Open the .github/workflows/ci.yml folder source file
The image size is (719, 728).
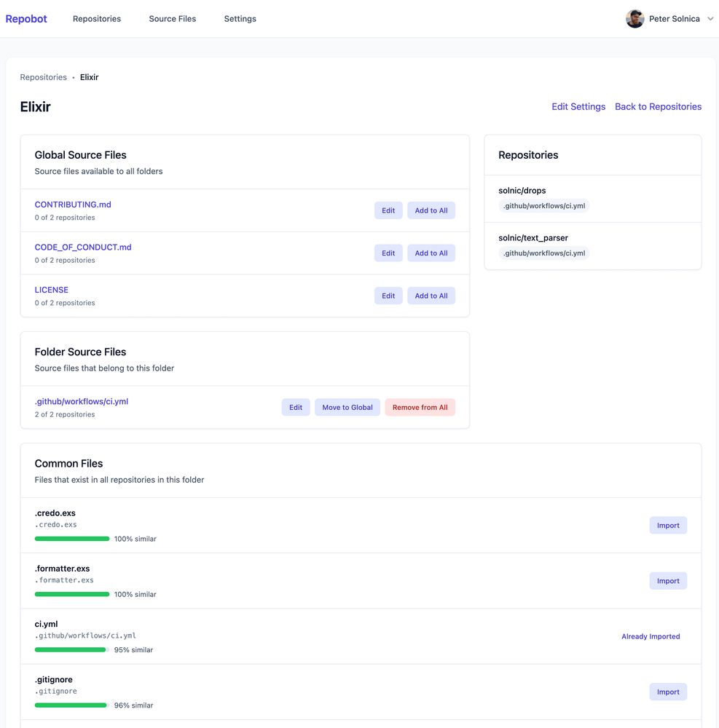point(82,401)
